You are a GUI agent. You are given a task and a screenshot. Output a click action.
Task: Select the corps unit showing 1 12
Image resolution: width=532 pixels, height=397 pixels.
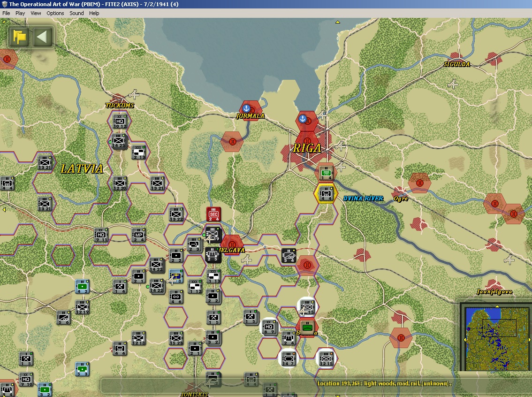coord(195,287)
